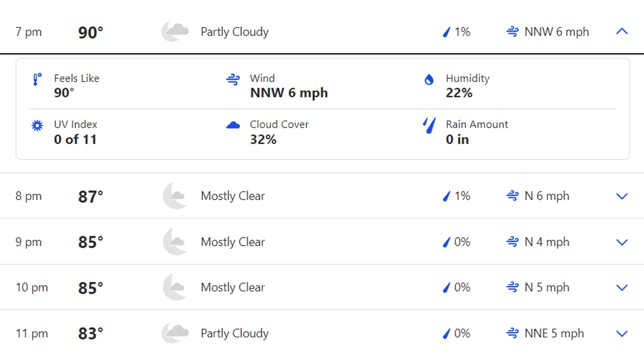
Task: Expand the 9 pm forecast row
Action: (621, 242)
